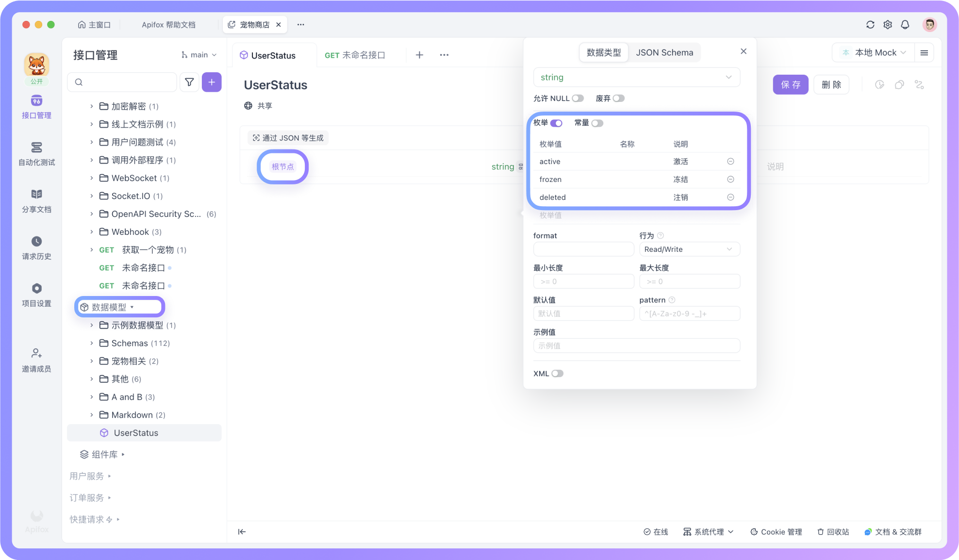Open the Apifox 帮助文档 tab
The height and width of the screenshot is (560, 959).
[x=168, y=25]
